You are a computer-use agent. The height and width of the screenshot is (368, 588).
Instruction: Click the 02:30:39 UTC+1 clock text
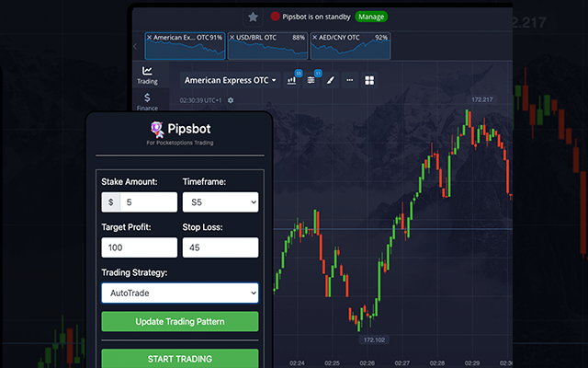click(200, 100)
